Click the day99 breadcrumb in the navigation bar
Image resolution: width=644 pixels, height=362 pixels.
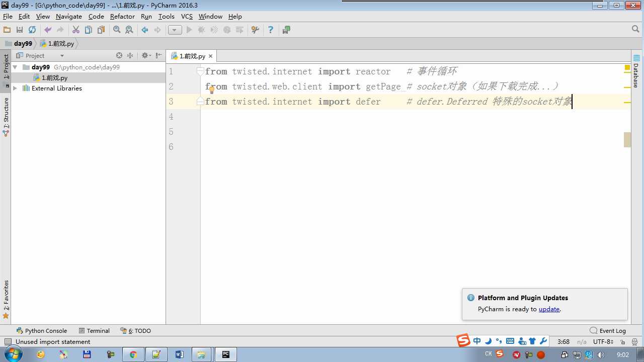pyautogui.click(x=19, y=44)
